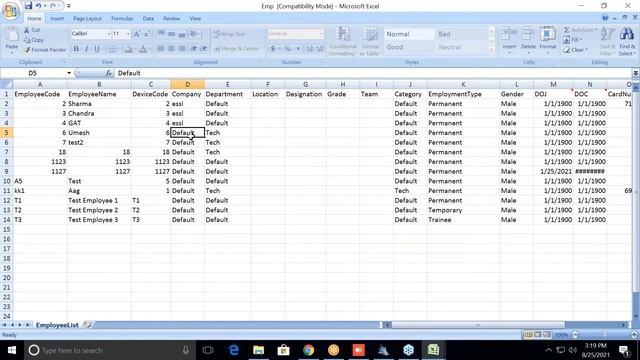Open the Name Box dropdown arrow

pos(69,73)
